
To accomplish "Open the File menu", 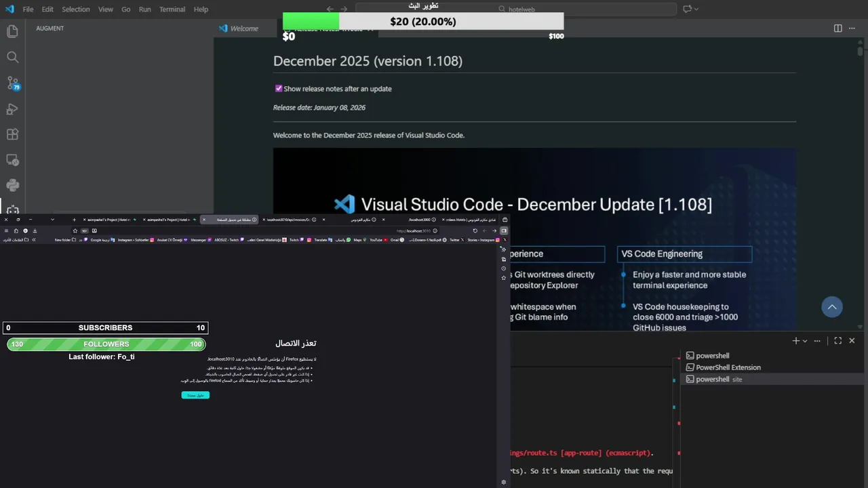I will point(28,9).
